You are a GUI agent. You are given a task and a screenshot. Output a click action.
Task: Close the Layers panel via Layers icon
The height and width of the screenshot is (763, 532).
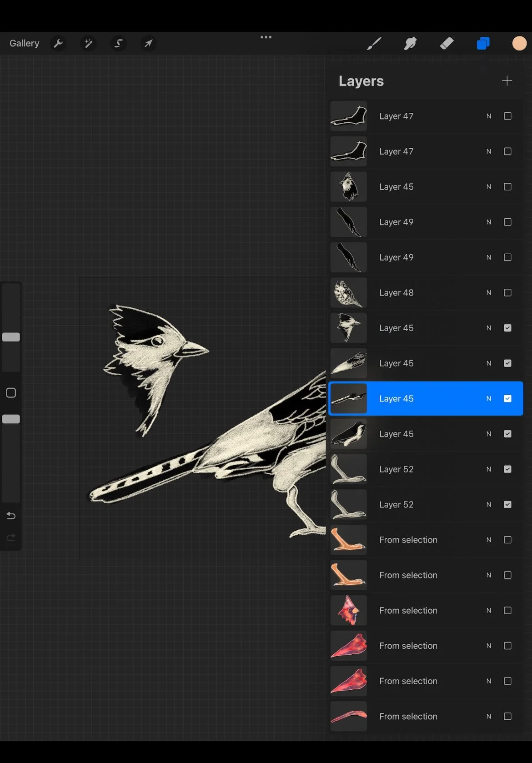[x=483, y=44]
